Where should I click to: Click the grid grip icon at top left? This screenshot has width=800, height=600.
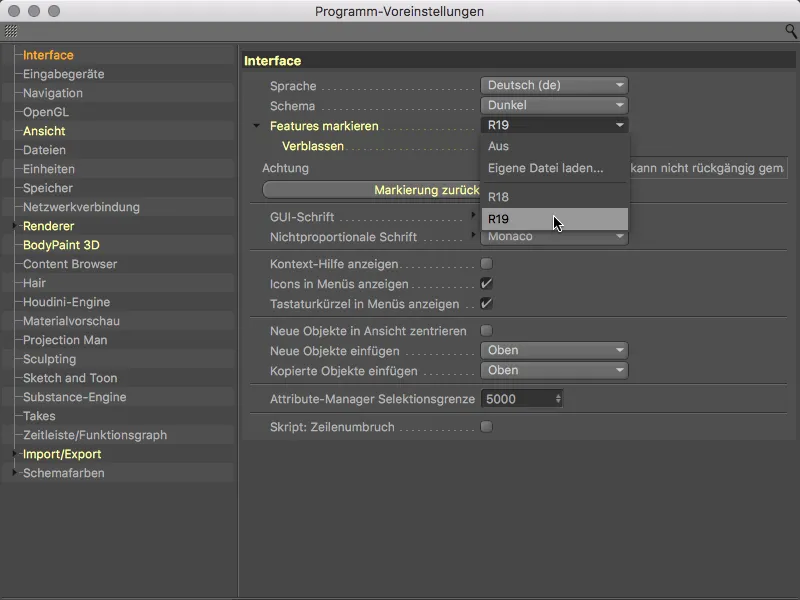(x=11, y=31)
